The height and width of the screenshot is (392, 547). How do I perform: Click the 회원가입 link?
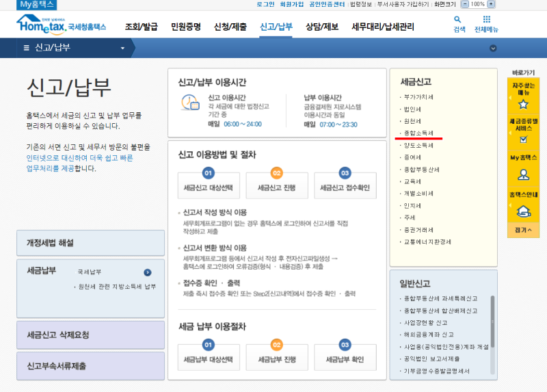(x=292, y=4)
